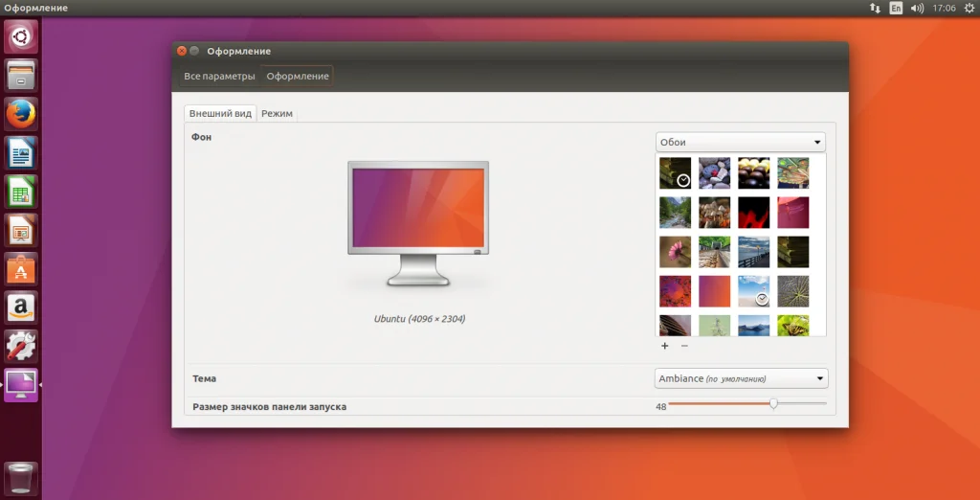Click the Оформление breadcrumb button

(x=298, y=76)
